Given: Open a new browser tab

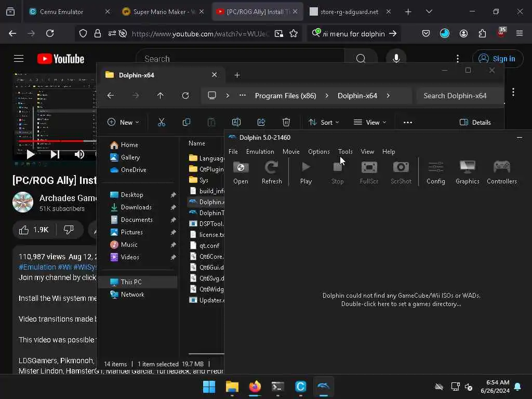Looking at the screenshot, I should click(x=408, y=12).
